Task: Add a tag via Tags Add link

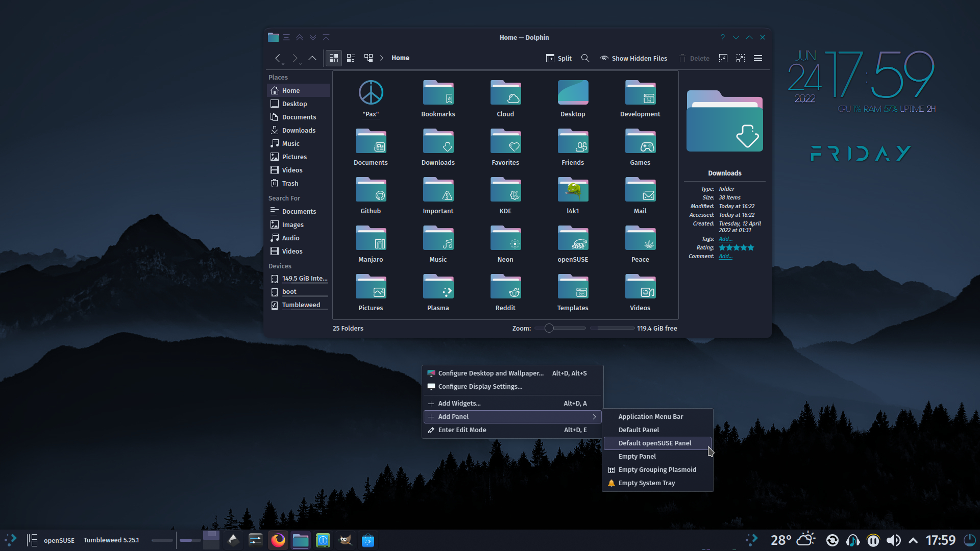Action: click(x=725, y=239)
